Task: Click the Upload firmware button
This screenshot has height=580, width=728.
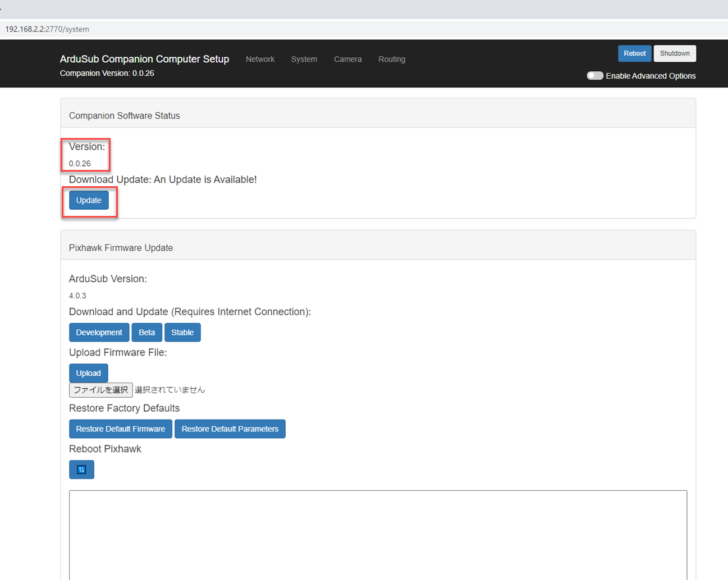Action: (88, 373)
